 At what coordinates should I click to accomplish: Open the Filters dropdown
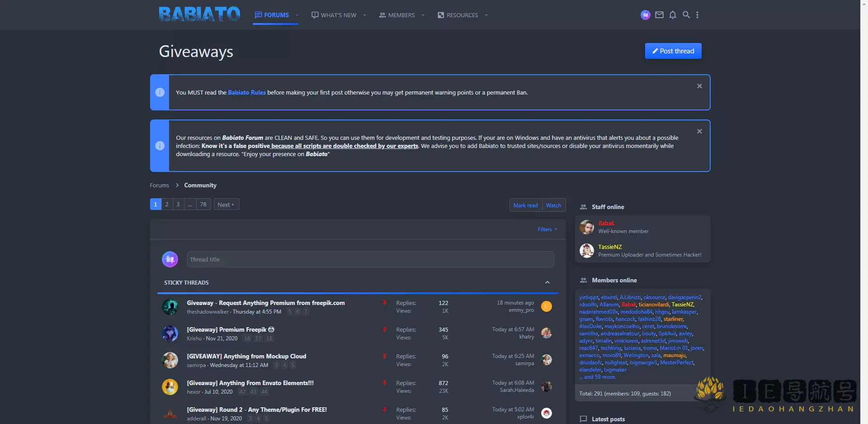tap(547, 229)
